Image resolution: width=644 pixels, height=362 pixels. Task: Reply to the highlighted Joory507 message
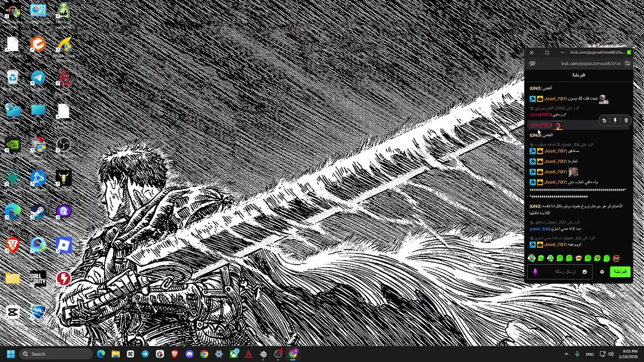click(604, 121)
